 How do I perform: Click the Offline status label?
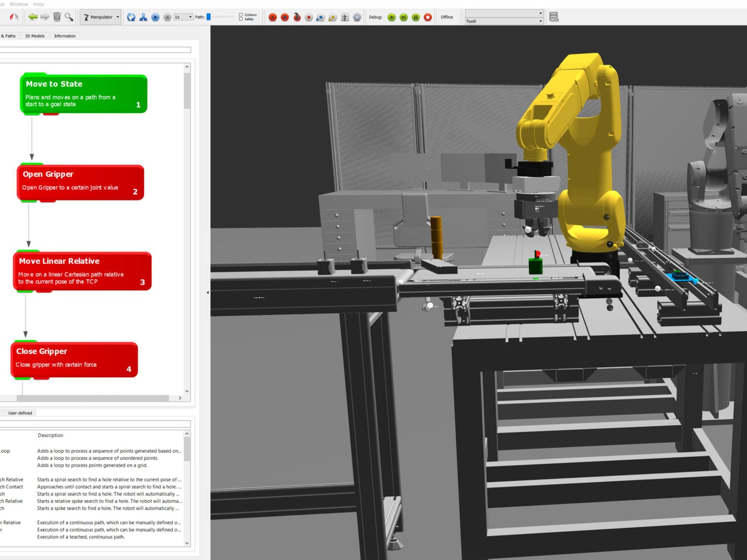tap(447, 17)
